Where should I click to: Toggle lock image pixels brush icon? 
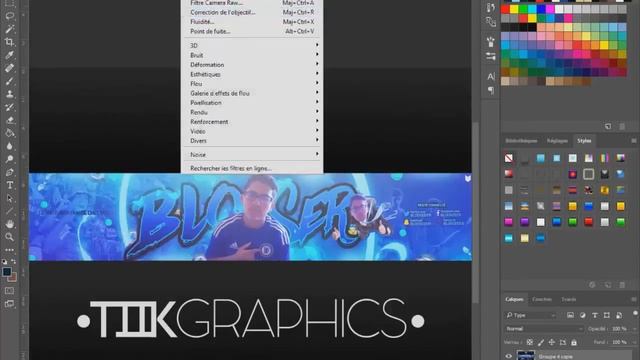pos(541,342)
